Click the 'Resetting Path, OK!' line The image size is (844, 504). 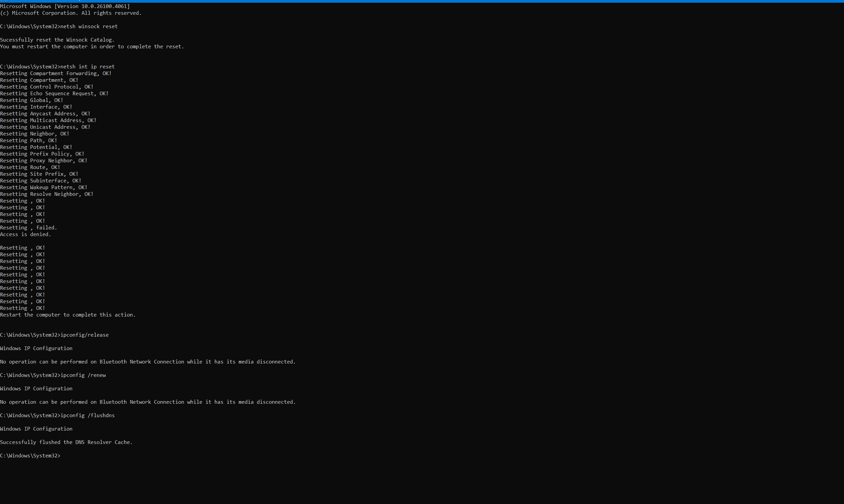point(29,140)
